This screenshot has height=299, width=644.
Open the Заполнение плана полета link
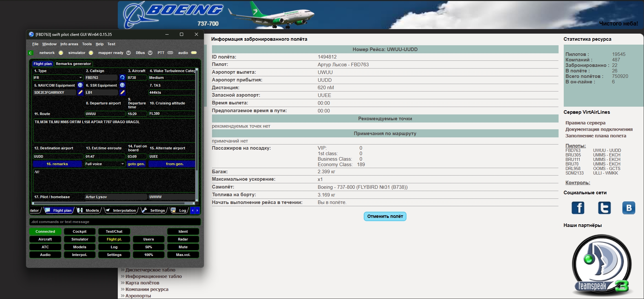[595, 136]
